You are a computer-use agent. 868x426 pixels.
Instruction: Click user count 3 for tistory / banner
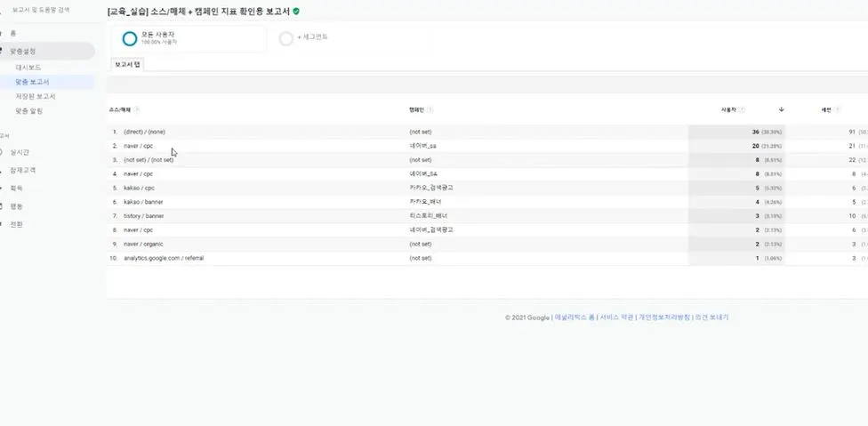757,216
